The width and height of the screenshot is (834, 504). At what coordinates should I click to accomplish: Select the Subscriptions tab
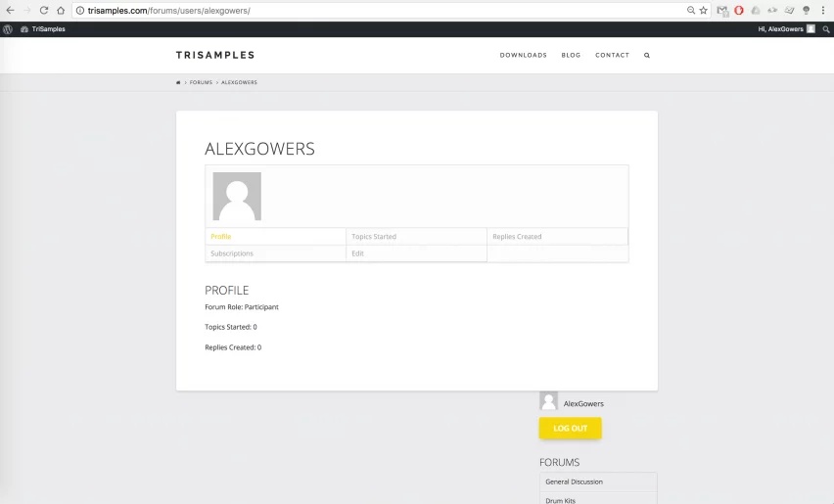[x=232, y=253]
